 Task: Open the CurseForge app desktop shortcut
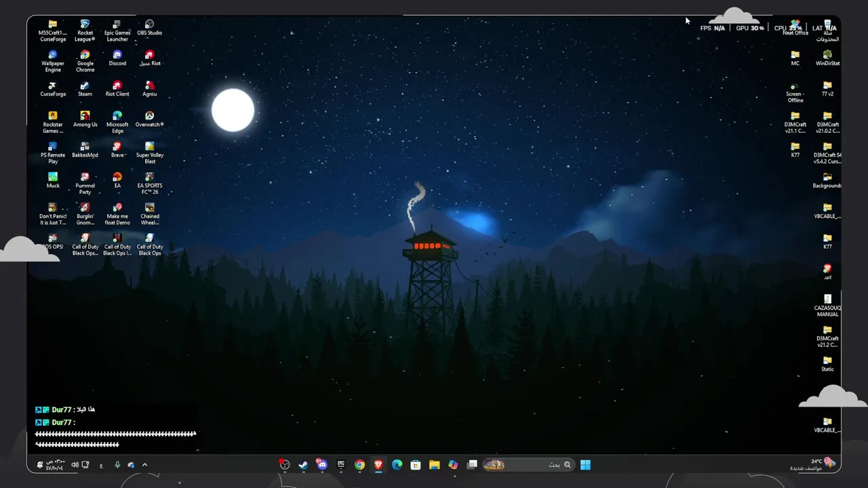pos(53,89)
